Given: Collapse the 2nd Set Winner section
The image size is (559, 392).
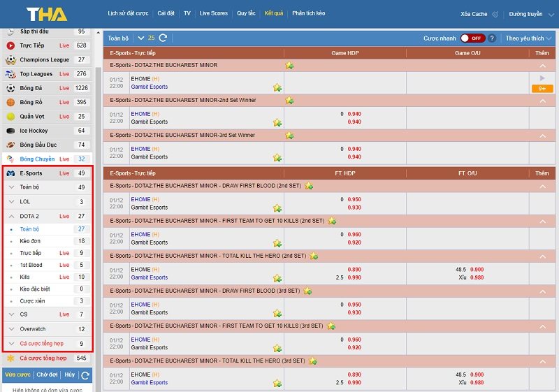Looking at the screenshot, I should click(x=543, y=101).
